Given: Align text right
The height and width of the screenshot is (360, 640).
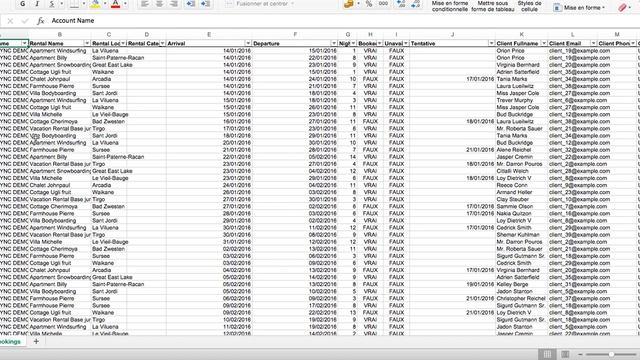Looking at the screenshot, I should pyautogui.click(x=174, y=4).
